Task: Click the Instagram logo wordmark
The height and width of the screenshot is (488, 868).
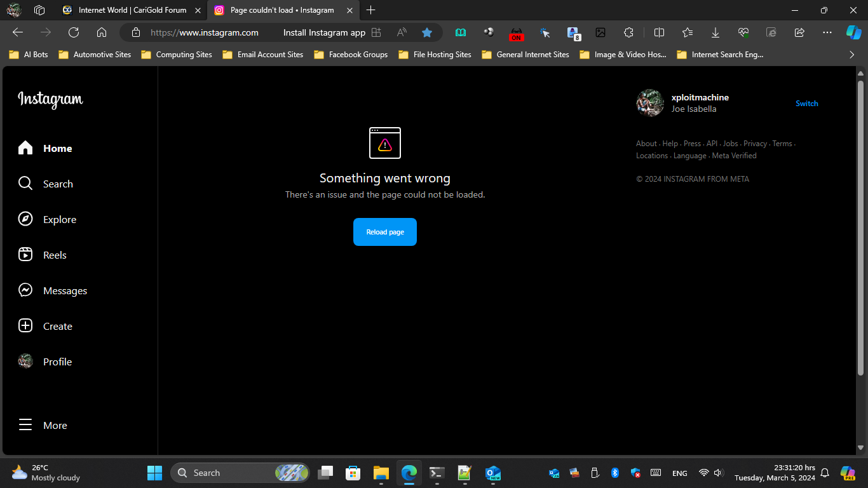Action: (50, 99)
